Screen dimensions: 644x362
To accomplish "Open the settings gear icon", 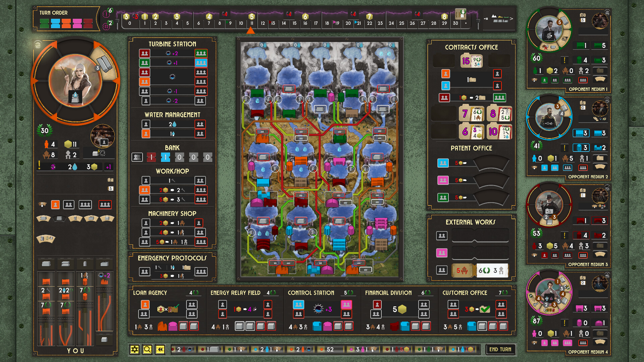I will click(x=135, y=349).
